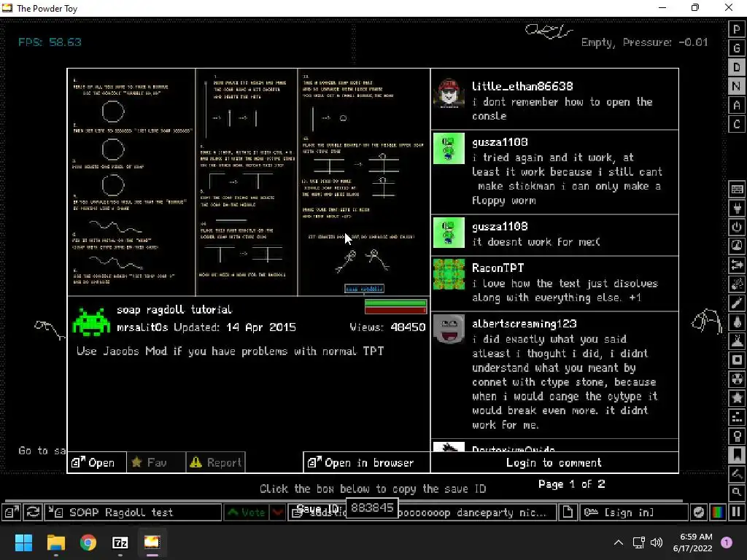The width and height of the screenshot is (747, 560).
Task: Toggle the A ambient heat option
Action: point(737,105)
